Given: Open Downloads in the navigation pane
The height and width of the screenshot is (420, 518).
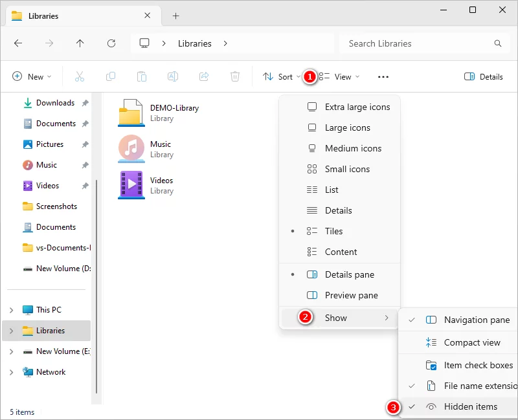Looking at the screenshot, I should (55, 103).
